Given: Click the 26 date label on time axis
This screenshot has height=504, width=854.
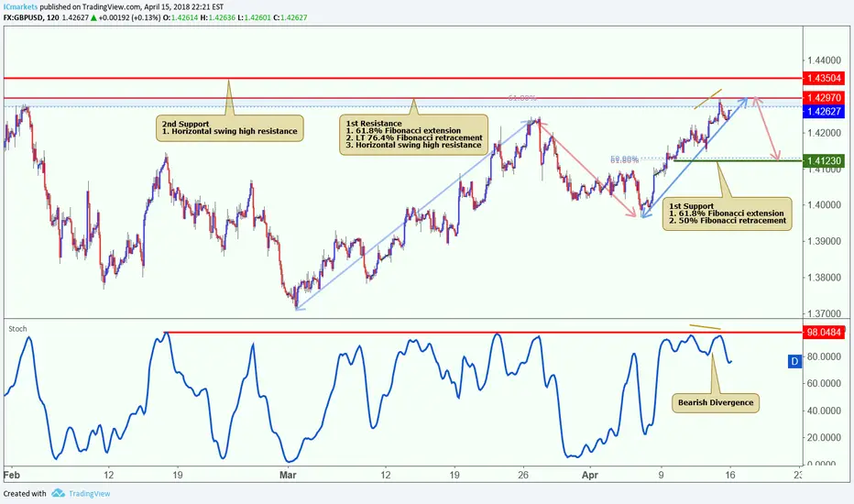Looking at the screenshot, I should (523, 475).
